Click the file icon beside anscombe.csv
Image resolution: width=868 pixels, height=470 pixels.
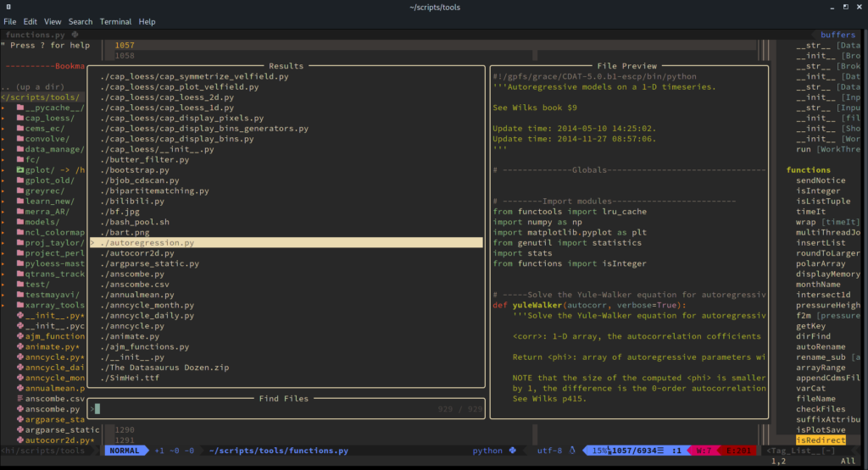coord(20,399)
